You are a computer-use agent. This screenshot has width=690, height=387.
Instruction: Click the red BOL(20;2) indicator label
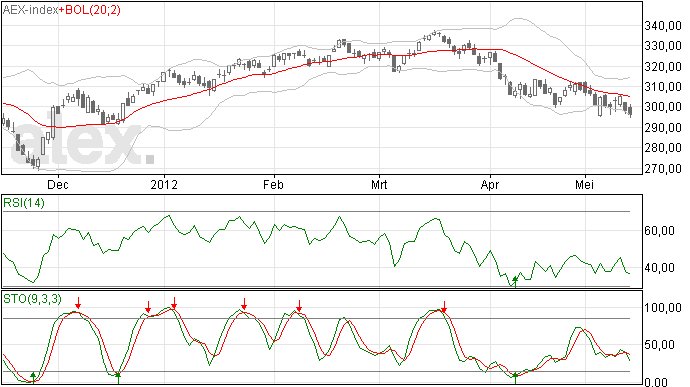point(92,10)
